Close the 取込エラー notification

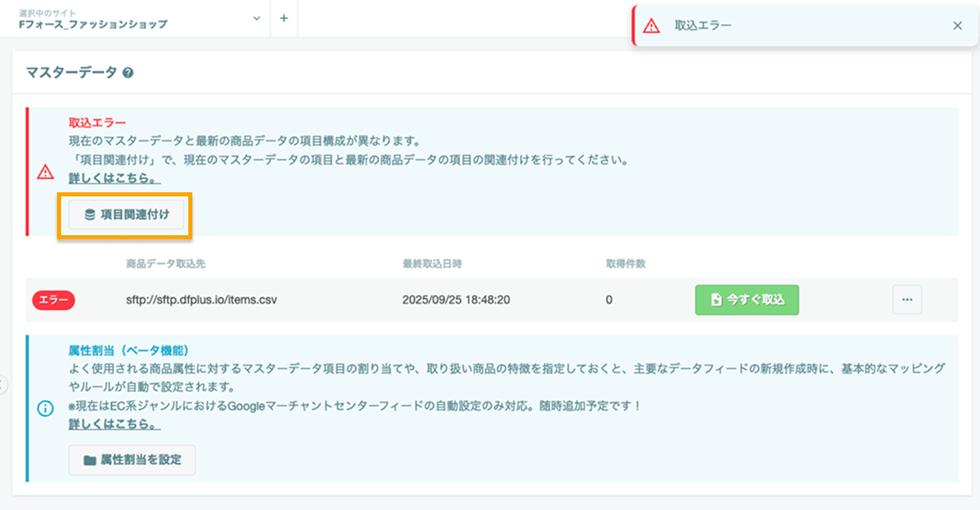[x=957, y=26]
